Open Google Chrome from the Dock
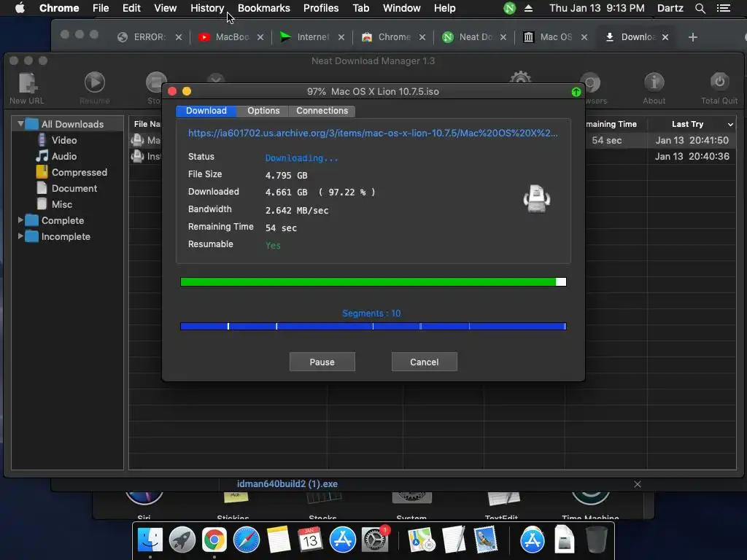This screenshot has height=560, width=747. 214,540
